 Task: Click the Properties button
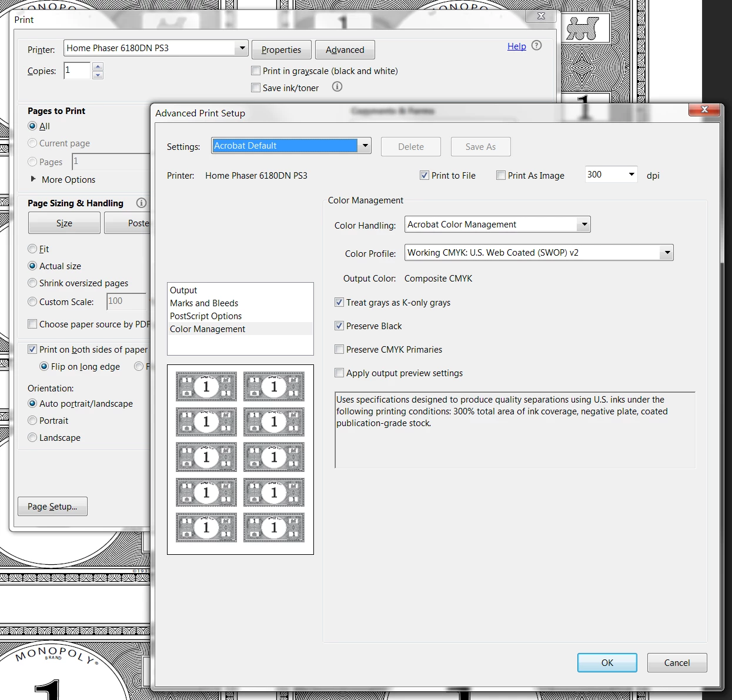281,49
